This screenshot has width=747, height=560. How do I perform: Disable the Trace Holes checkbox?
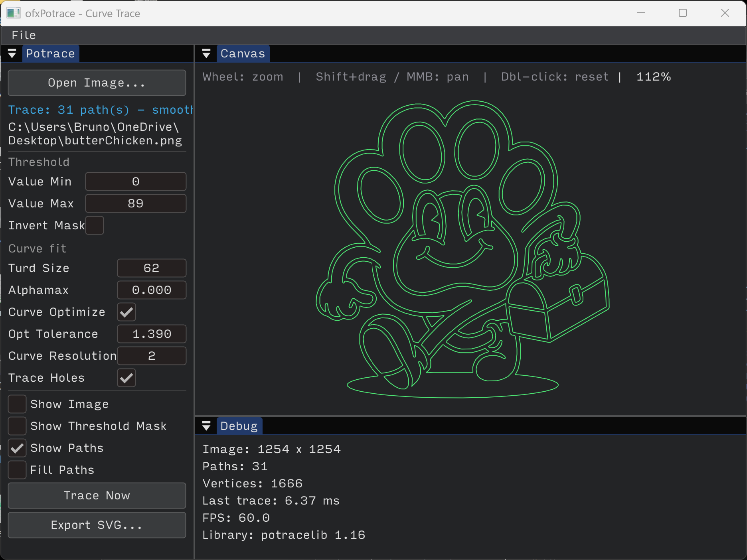click(x=126, y=378)
